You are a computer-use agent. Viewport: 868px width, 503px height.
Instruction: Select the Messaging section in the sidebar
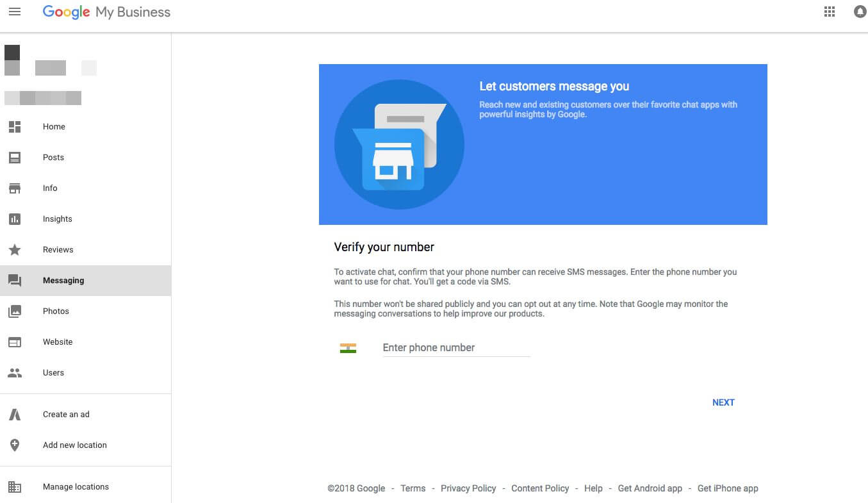tap(63, 280)
